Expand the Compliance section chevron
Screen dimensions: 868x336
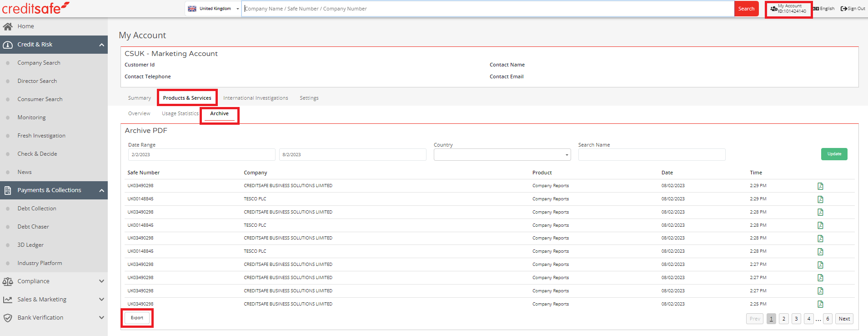[x=101, y=281]
